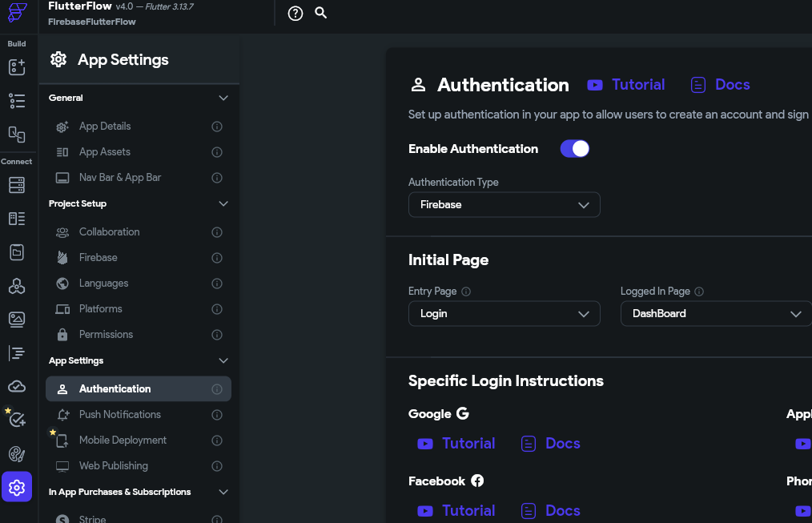Open Permissions settings

139,335
